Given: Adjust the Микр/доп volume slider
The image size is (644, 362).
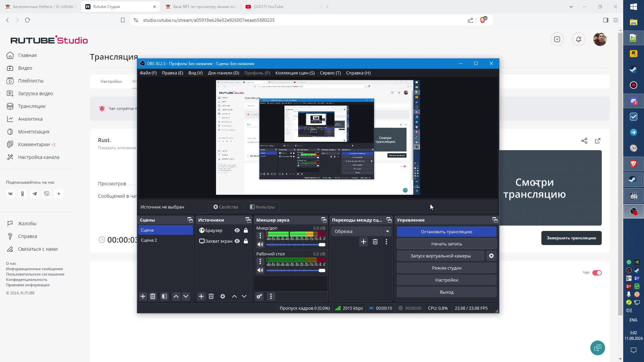Looking at the screenshot, I should pyautogui.click(x=322, y=245).
